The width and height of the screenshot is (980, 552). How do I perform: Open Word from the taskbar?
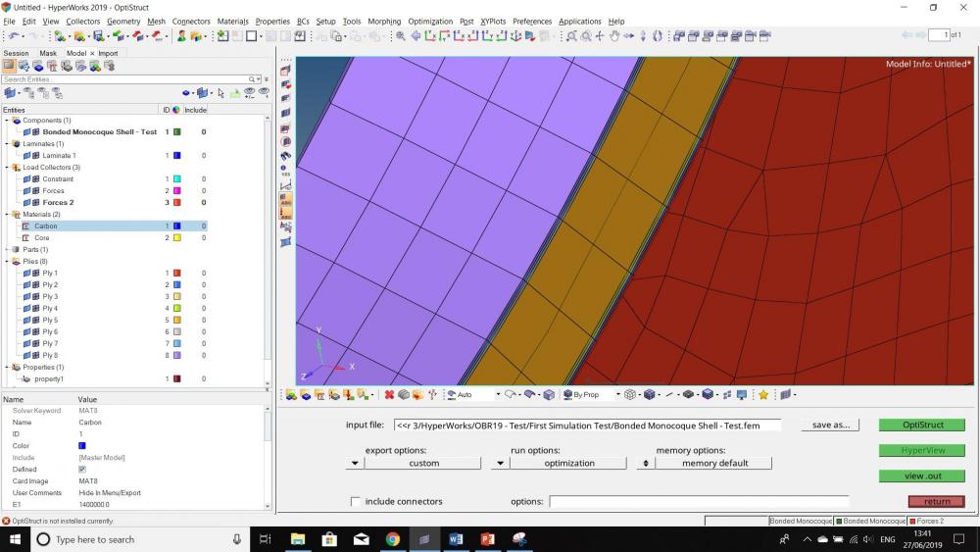coord(456,539)
